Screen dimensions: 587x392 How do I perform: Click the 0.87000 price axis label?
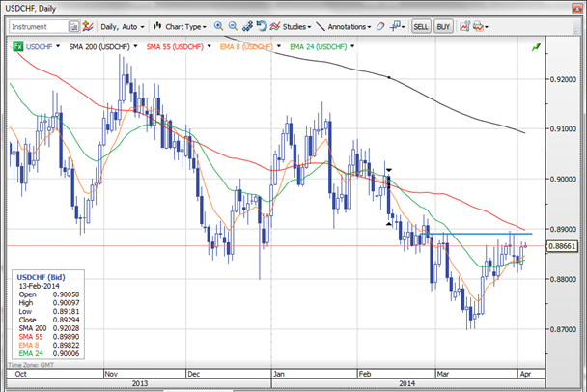[x=563, y=329]
